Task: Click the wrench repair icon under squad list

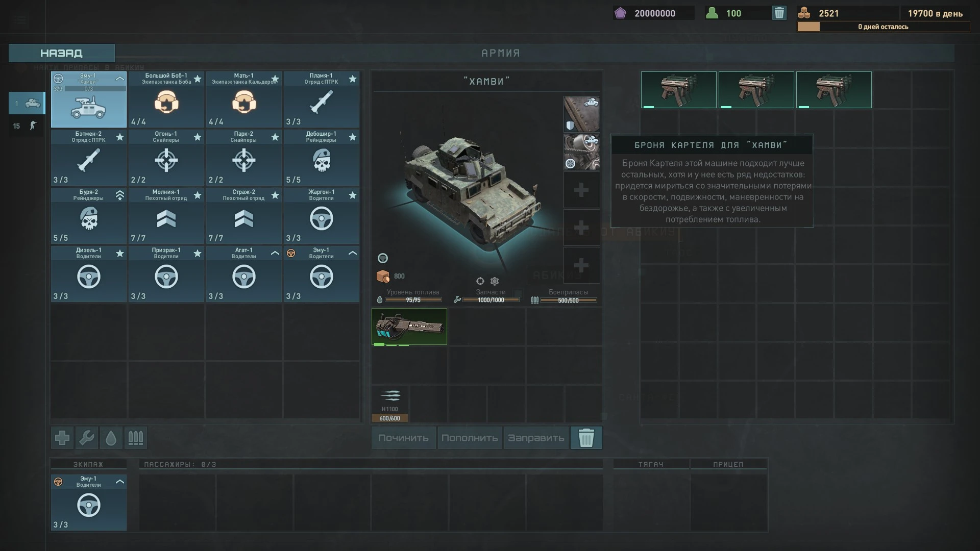Action: pos(86,438)
